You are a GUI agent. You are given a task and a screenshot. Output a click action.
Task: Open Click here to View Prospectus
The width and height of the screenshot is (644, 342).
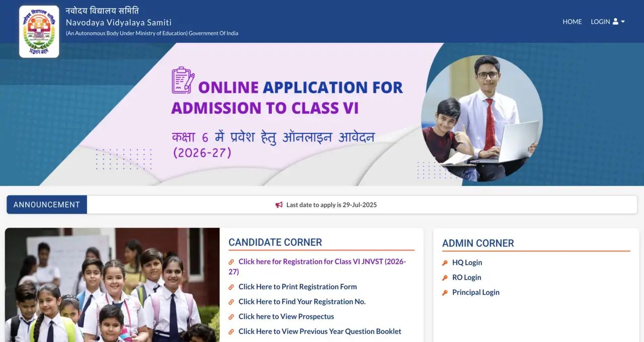click(x=286, y=316)
